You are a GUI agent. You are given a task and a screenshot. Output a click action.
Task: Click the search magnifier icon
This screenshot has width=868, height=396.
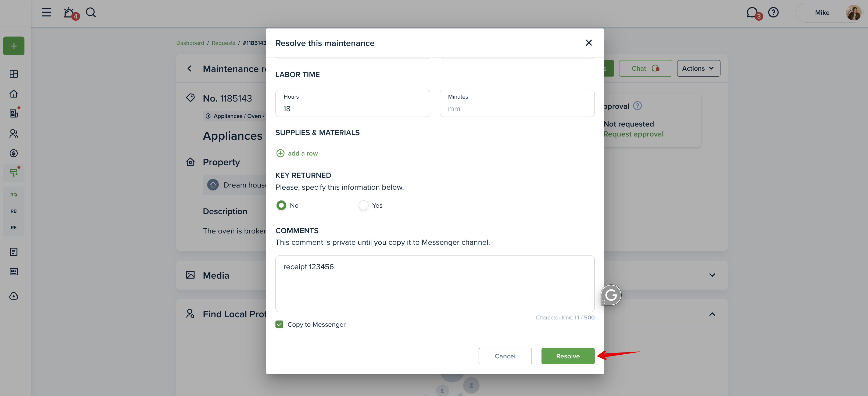pyautogui.click(x=91, y=12)
